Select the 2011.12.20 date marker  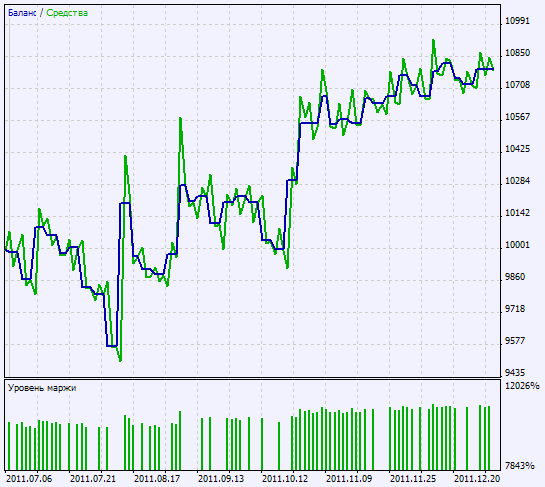tap(477, 479)
